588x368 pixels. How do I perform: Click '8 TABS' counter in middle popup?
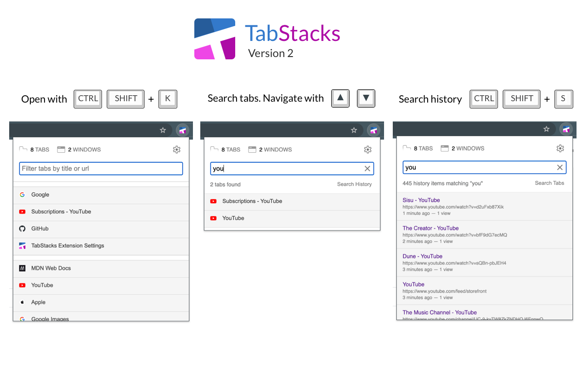(x=225, y=149)
